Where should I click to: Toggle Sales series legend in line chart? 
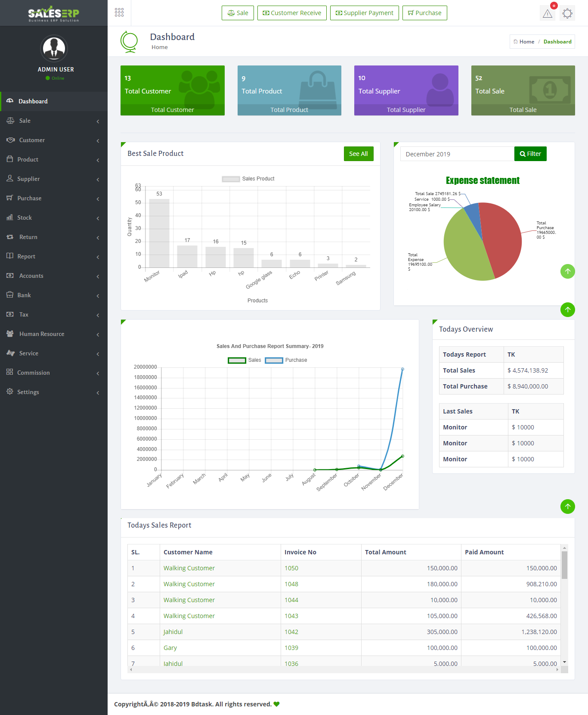(244, 360)
